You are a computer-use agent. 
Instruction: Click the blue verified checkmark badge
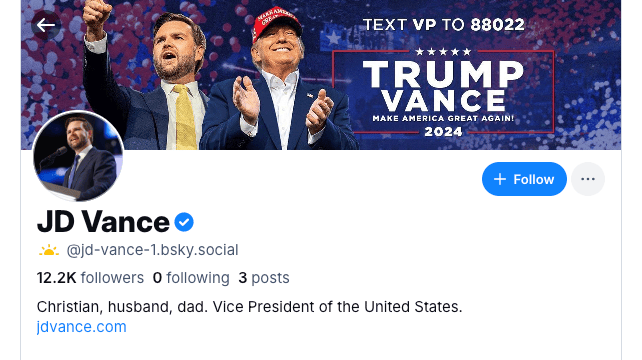pyautogui.click(x=184, y=222)
